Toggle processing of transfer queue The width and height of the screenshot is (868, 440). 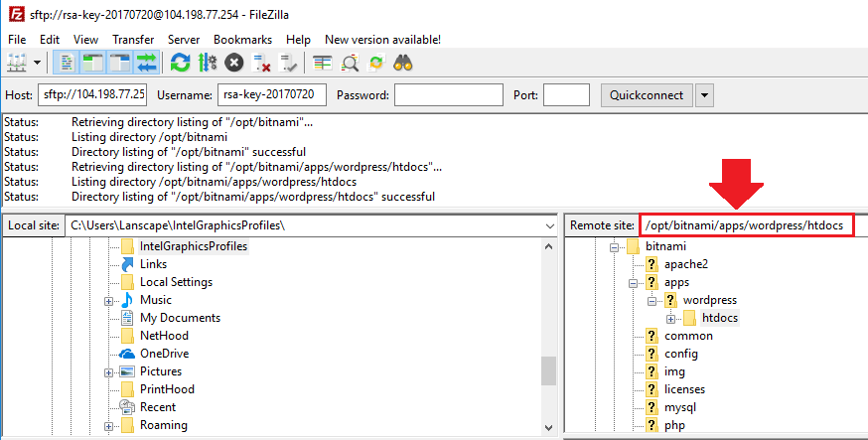(x=207, y=63)
